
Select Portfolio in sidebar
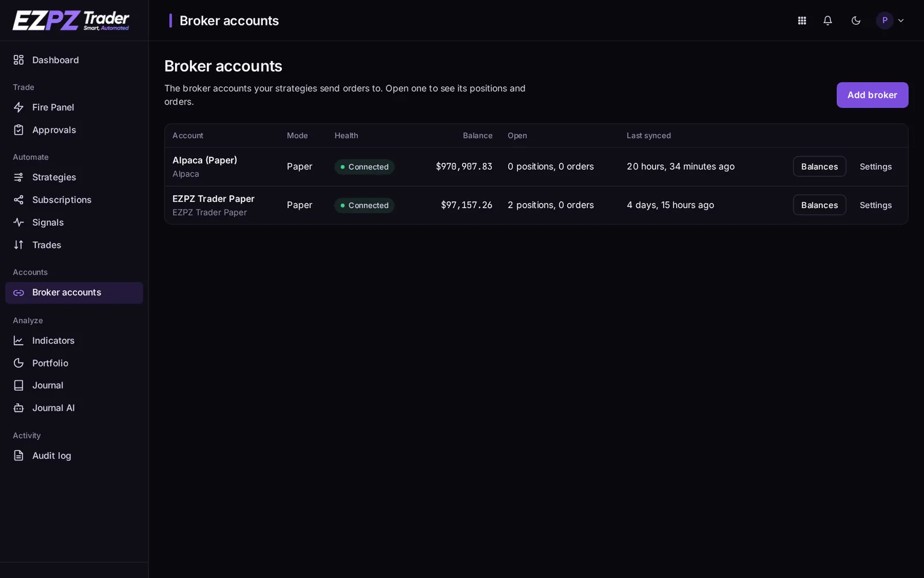(74, 363)
